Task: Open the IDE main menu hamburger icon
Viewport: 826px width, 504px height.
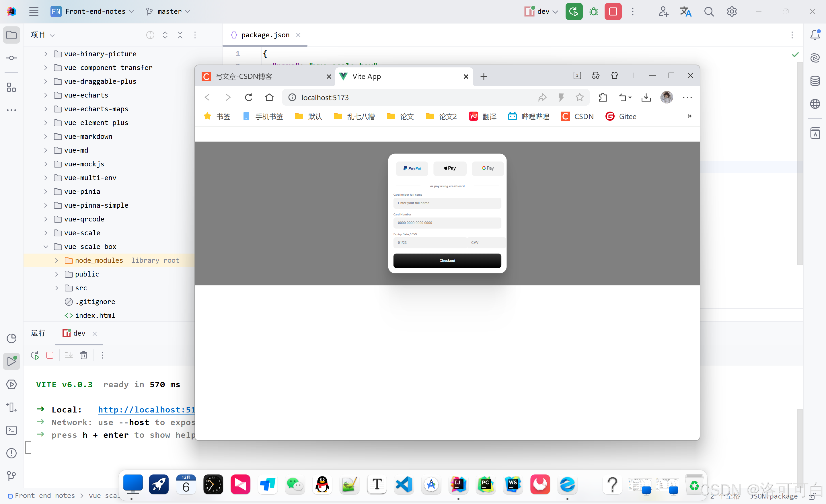Action: (34, 11)
